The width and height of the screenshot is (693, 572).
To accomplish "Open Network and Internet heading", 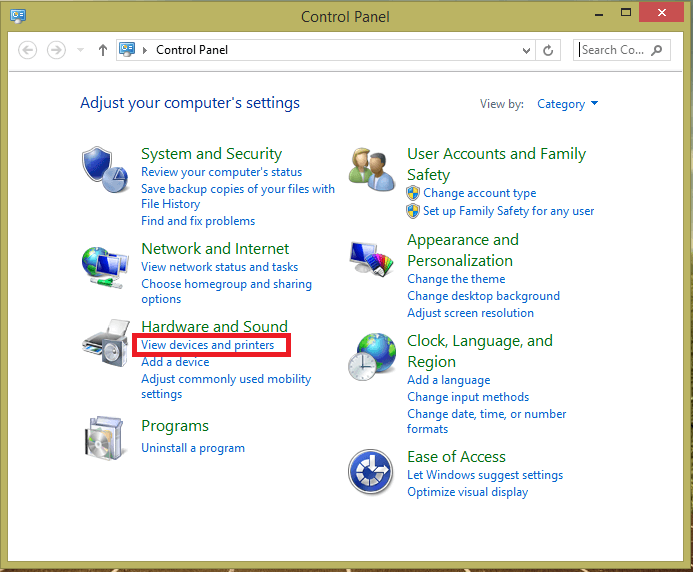I will [x=215, y=248].
